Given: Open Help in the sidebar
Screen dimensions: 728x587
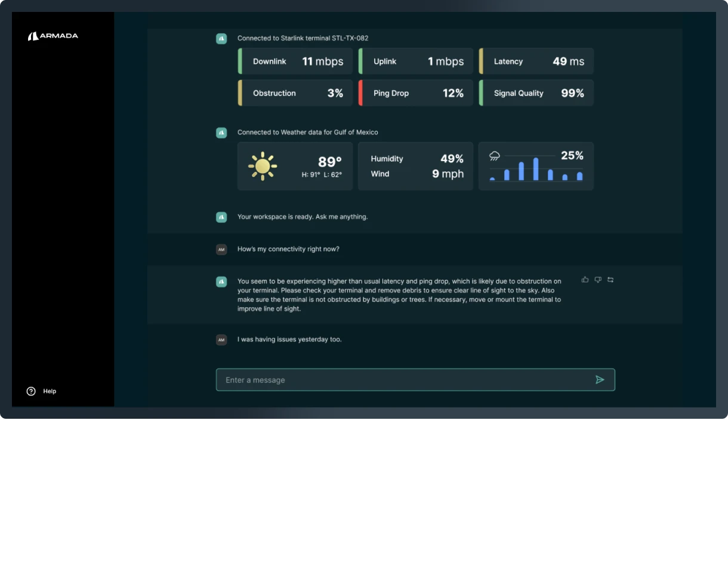Looking at the screenshot, I should [41, 391].
